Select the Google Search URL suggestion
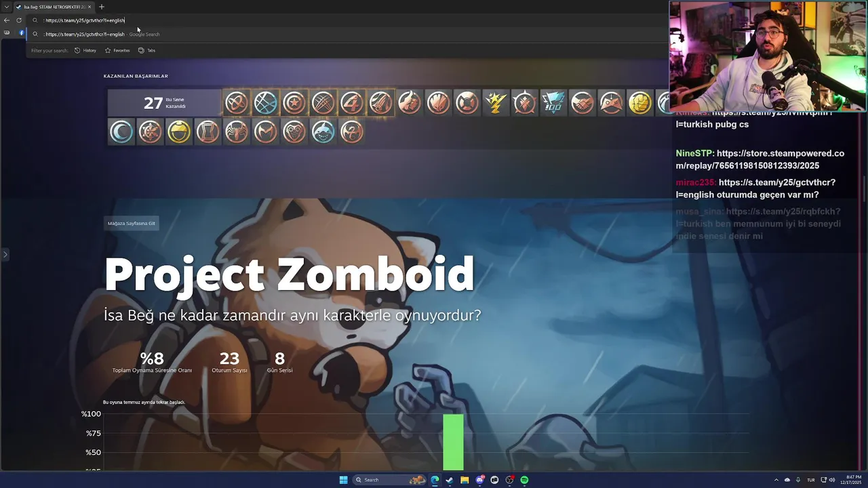 [346, 34]
